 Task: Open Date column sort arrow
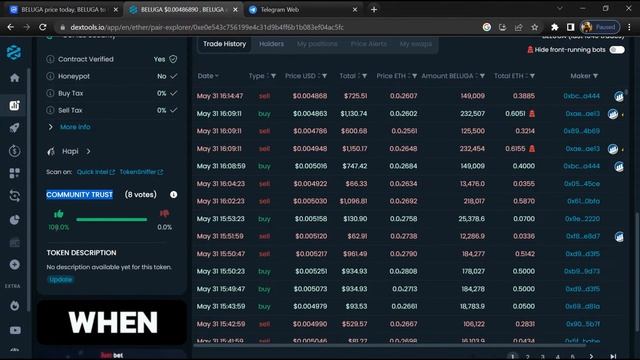pyautogui.click(x=217, y=76)
